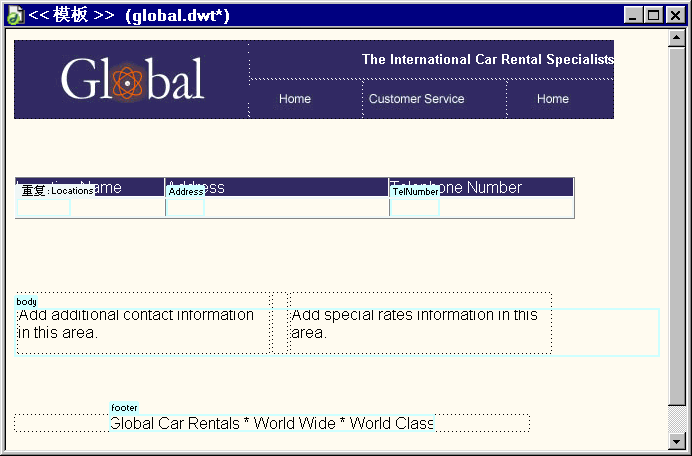This screenshot has width=692, height=456.
Task: Select the TelNumber editable region tab
Action: point(415,192)
